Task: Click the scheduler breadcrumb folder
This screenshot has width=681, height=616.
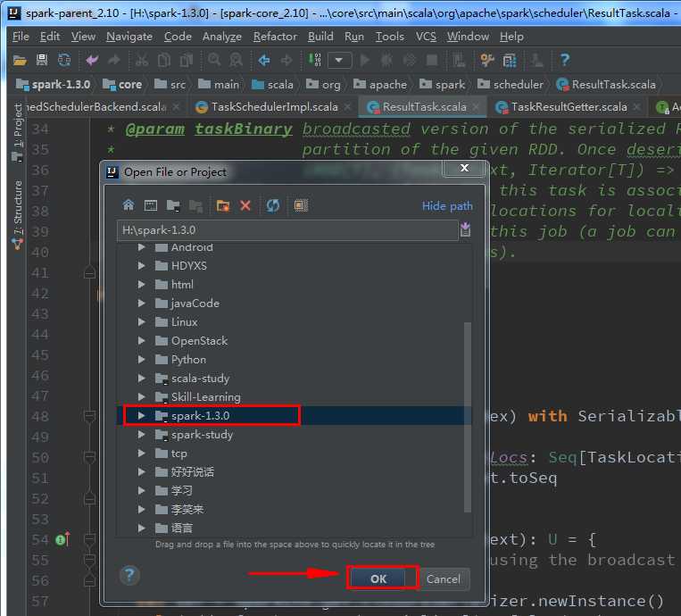Action: tap(511, 84)
